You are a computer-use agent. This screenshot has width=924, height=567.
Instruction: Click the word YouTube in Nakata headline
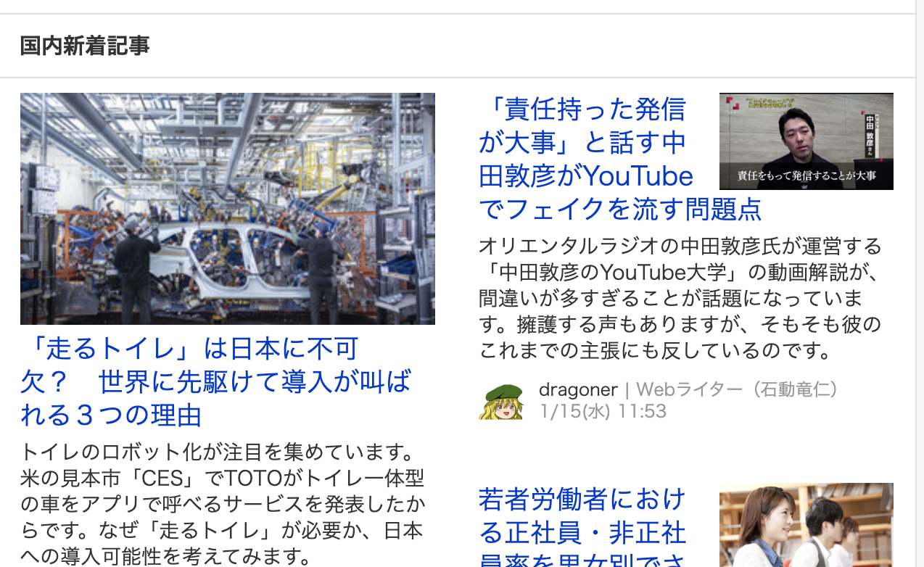click(x=638, y=176)
